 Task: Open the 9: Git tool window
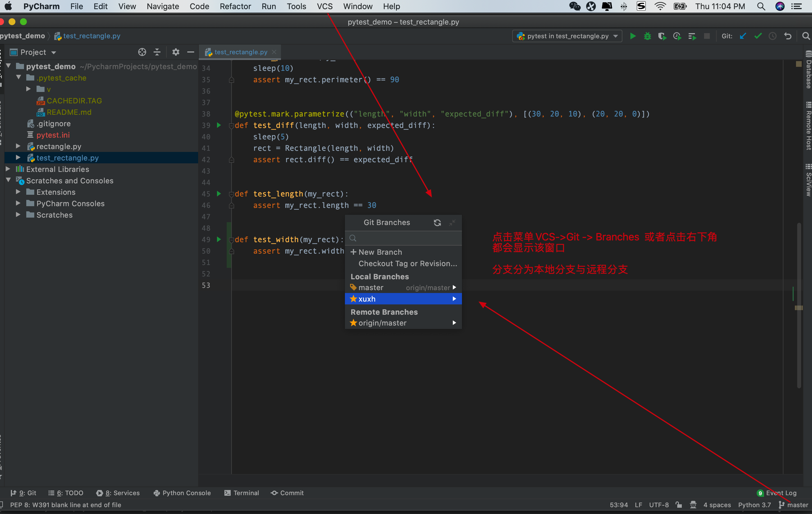coord(23,493)
